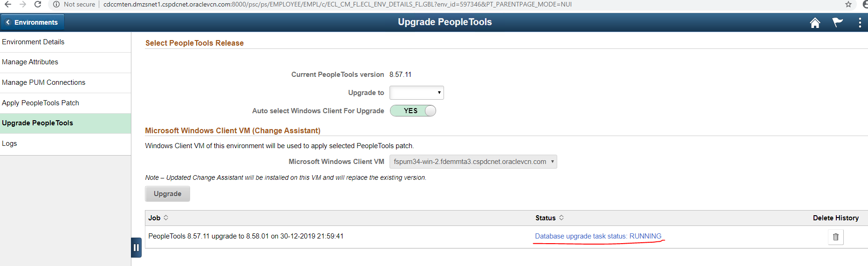Click the browser reload icon
The width and height of the screenshot is (868, 266).
38,4
